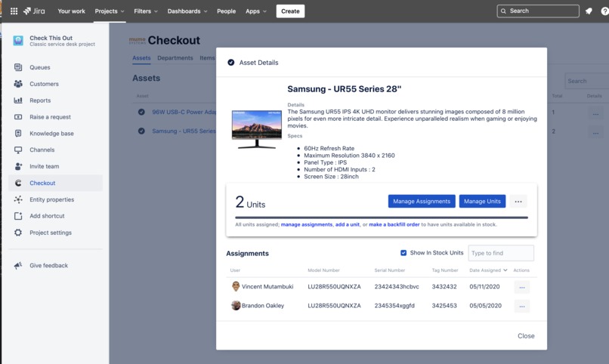This screenshot has width=609, height=364.
Task: Click the Samsung monitor product thumbnail
Action: click(x=257, y=130)
